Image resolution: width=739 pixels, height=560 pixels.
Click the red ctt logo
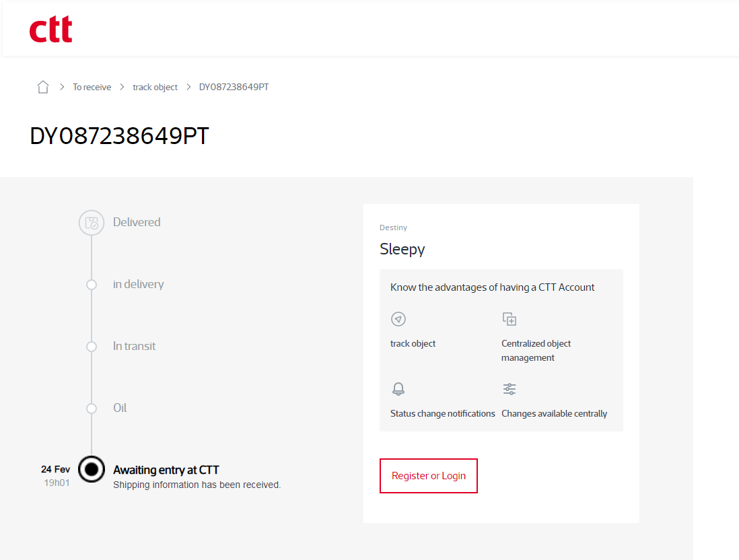pyautogui.click(x=51, y=29)
